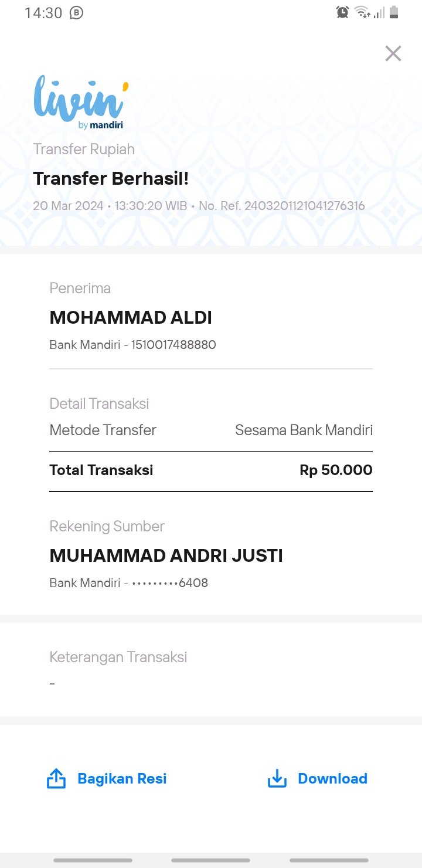Select the Bagikan Resi text button
Viewport: 422px width, 868px height.
click(x=122, y=779)
